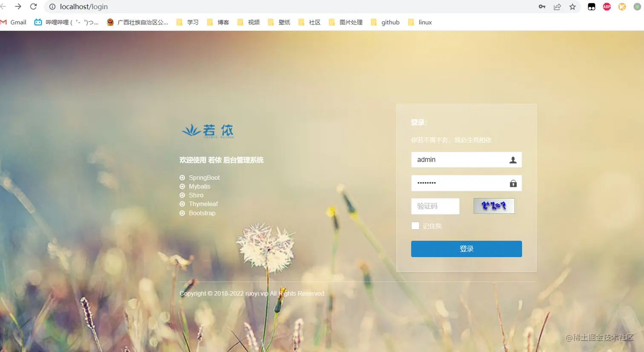Viewport: 644px width, 352px height.
Task: Click the Shiro list item
Action: [196, 195]
